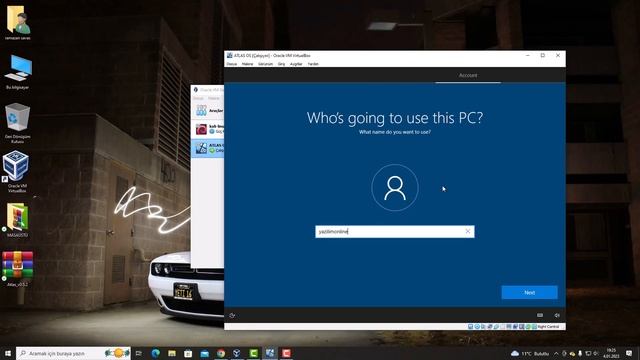Switch to running ATLAS OS VM taskbar icon

(x=270, y=353)
